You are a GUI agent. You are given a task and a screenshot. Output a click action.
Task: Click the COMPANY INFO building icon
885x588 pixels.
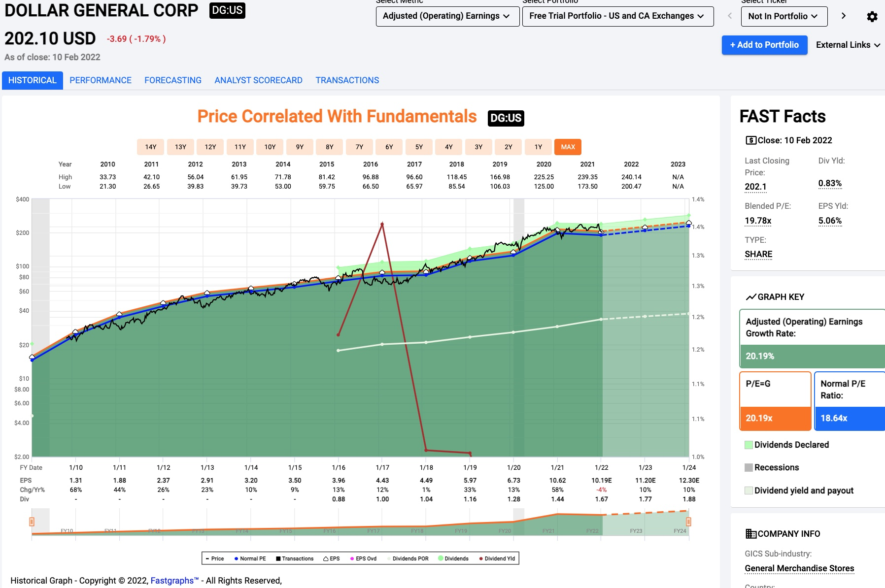pyautogui.click(x=750, y=534)
